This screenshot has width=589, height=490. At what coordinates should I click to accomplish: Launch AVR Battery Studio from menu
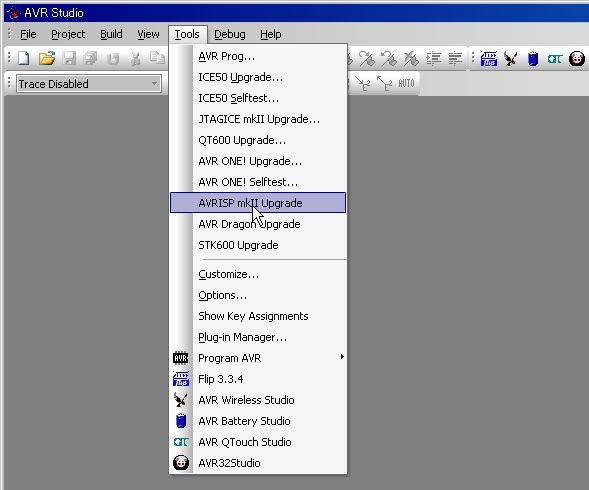click(x=258, y=421)
